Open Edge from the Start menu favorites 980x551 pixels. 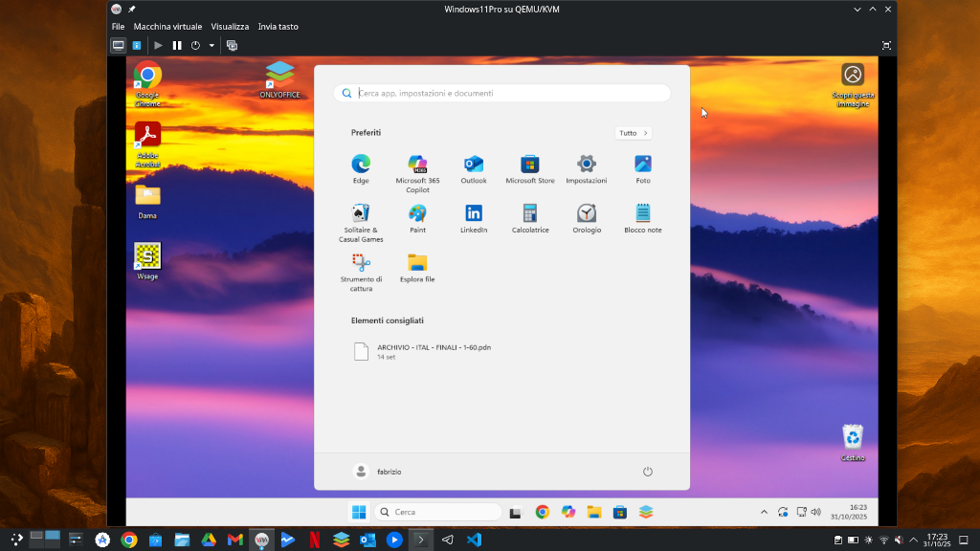[x=361, y=165]
